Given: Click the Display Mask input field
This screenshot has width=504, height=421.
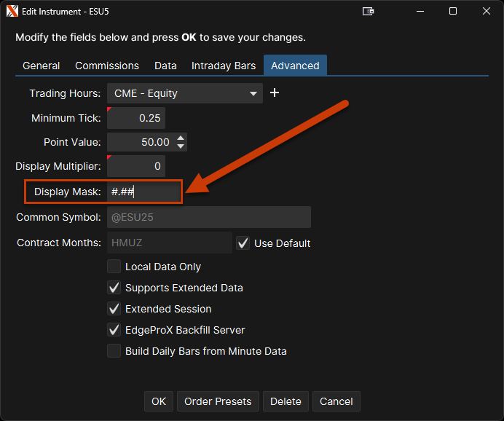Looking at the screenshot, I should tap(143, 192).
